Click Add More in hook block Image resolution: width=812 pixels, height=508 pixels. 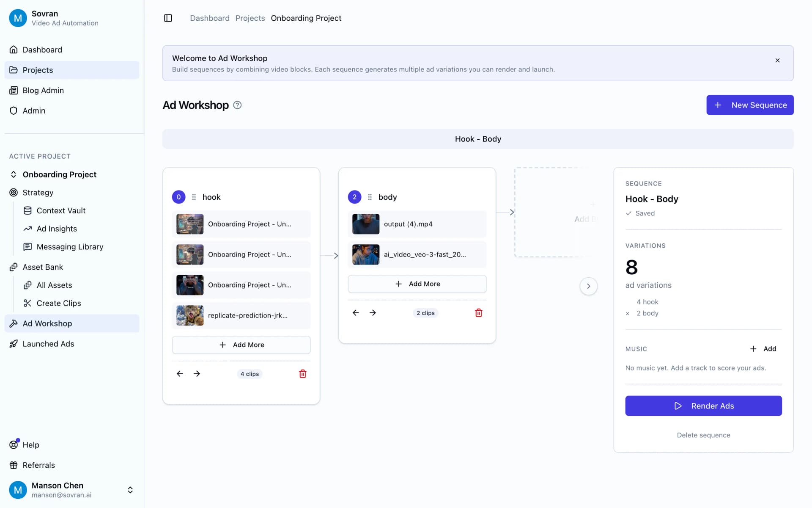coord(241,345)
